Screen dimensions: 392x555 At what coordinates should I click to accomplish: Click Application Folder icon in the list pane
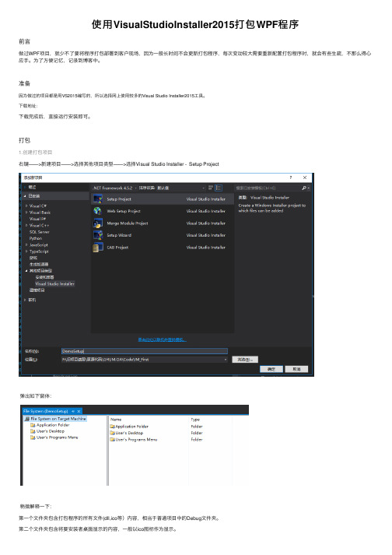click(113, 427)
